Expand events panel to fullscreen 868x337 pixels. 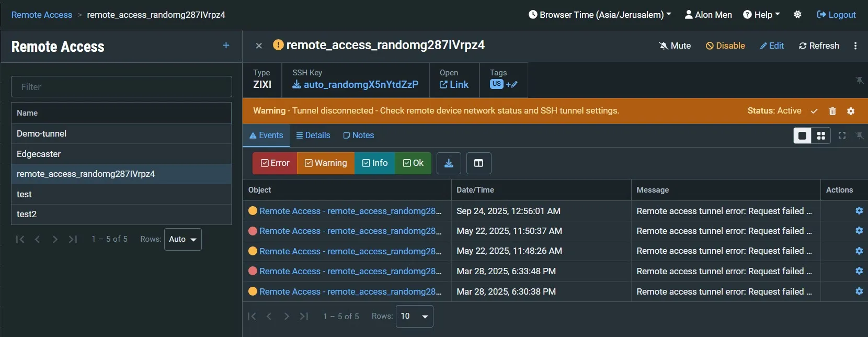click(842, 136)
